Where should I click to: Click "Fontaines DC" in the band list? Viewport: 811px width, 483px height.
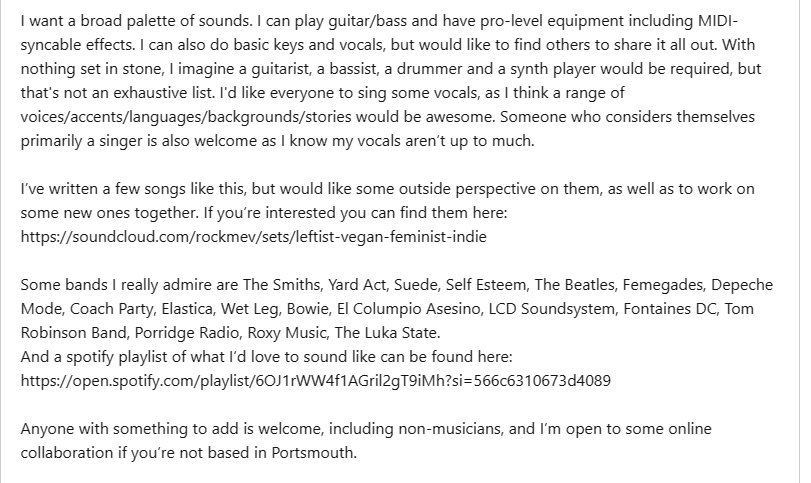pyautogui.click(x=670, y=309)
